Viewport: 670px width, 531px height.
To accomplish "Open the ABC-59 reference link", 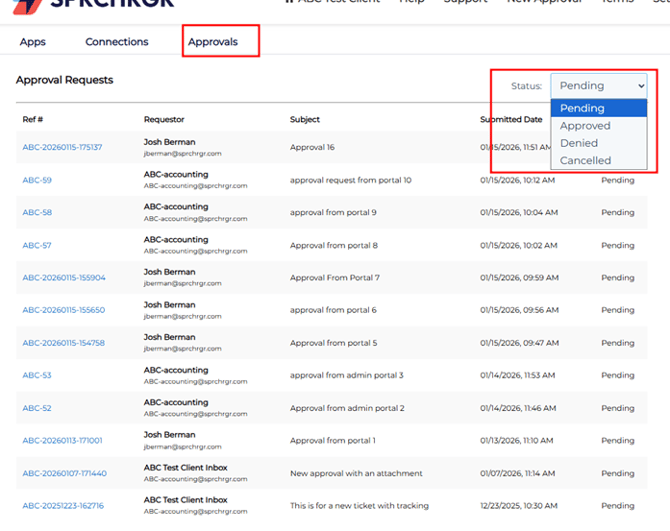I will pos(37,181).
